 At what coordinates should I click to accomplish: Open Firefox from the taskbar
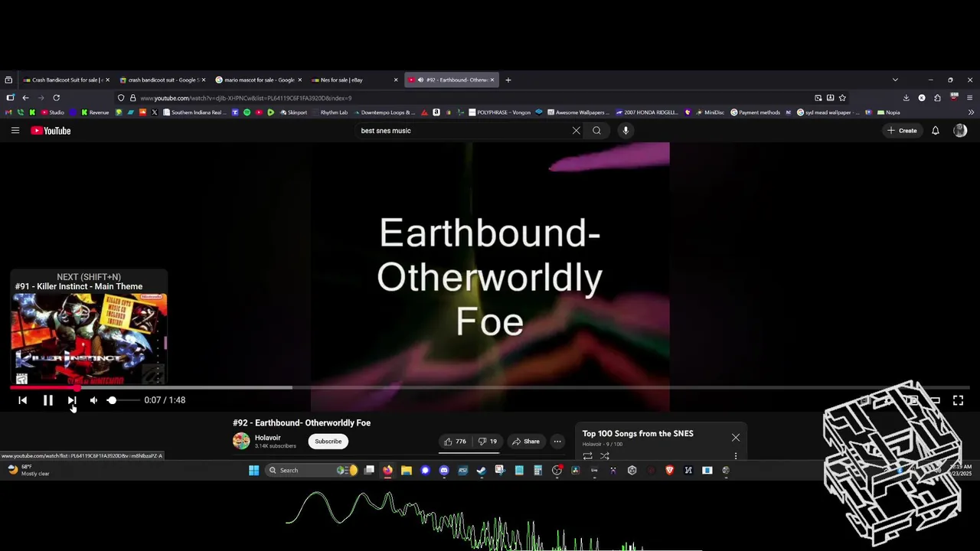pos(387,471)
